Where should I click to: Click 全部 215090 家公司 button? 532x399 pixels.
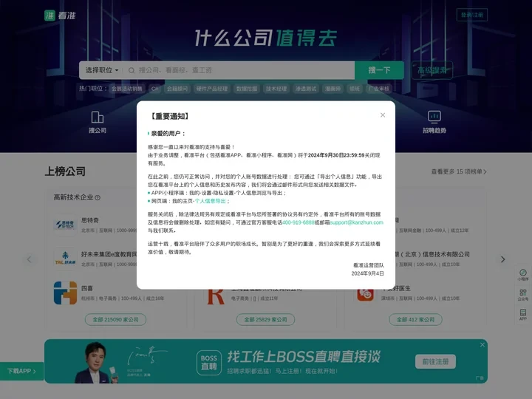(x=115, y=320)
